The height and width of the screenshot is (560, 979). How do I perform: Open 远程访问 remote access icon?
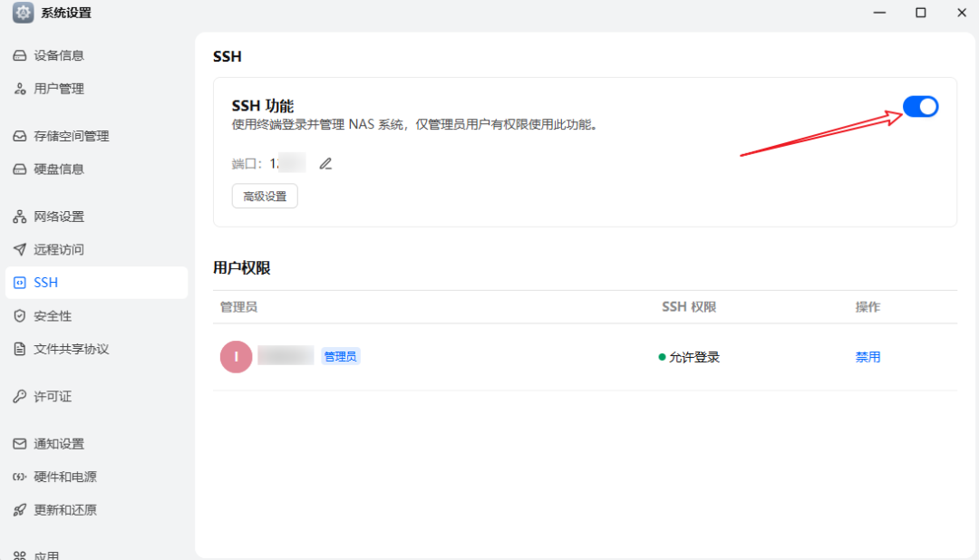tap(20, 249)
